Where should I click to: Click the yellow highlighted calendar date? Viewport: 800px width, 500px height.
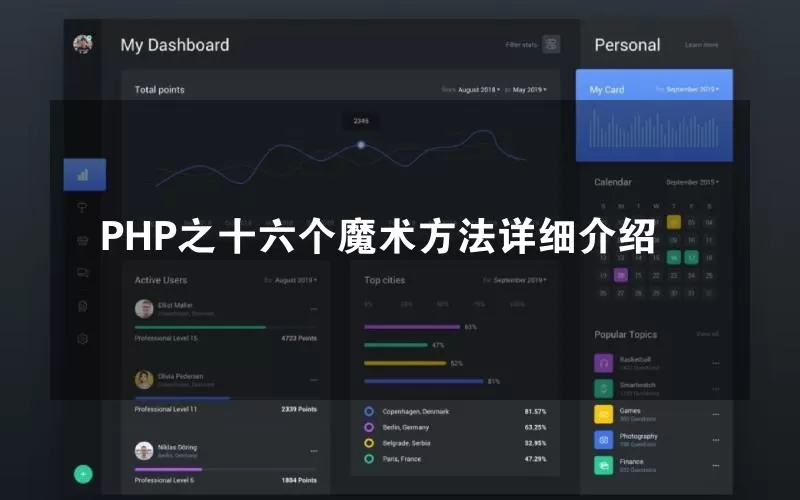674,222
